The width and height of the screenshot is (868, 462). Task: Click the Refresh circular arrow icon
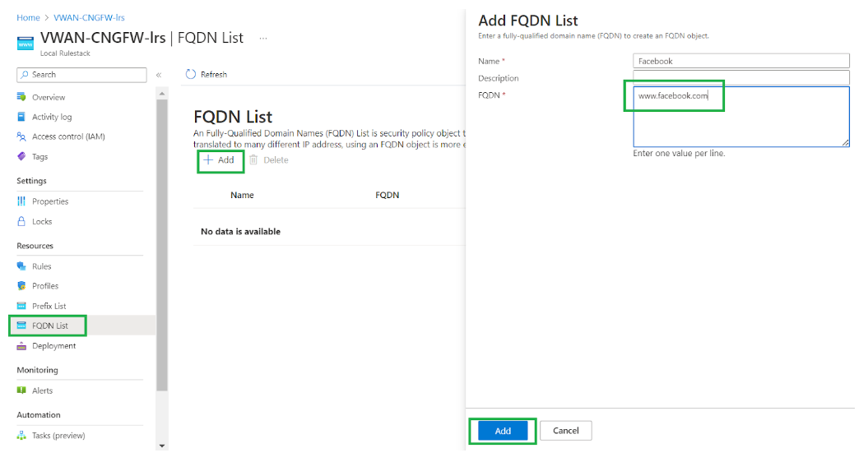coord(191,74)
